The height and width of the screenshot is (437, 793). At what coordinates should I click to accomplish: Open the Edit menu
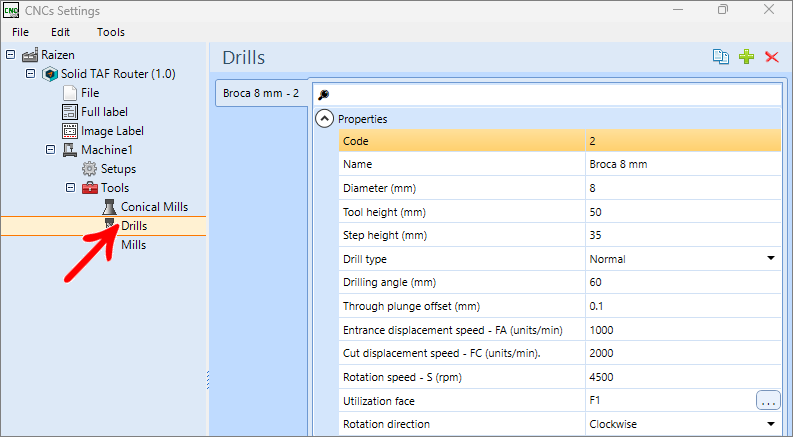pos(60,32)
